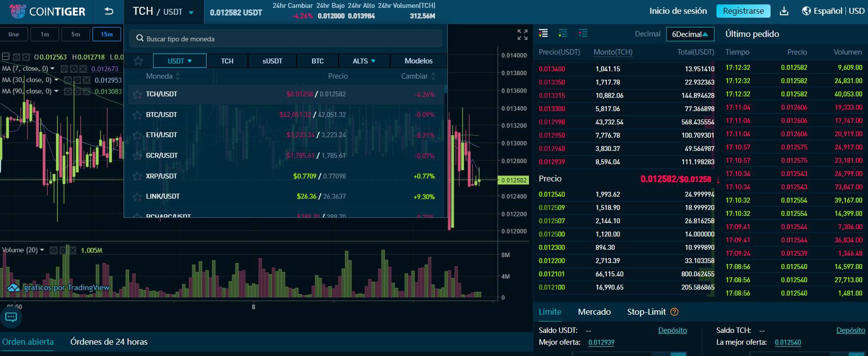Expand MA (30, close, 0) indicator menu arrow

tap(56, 80)
